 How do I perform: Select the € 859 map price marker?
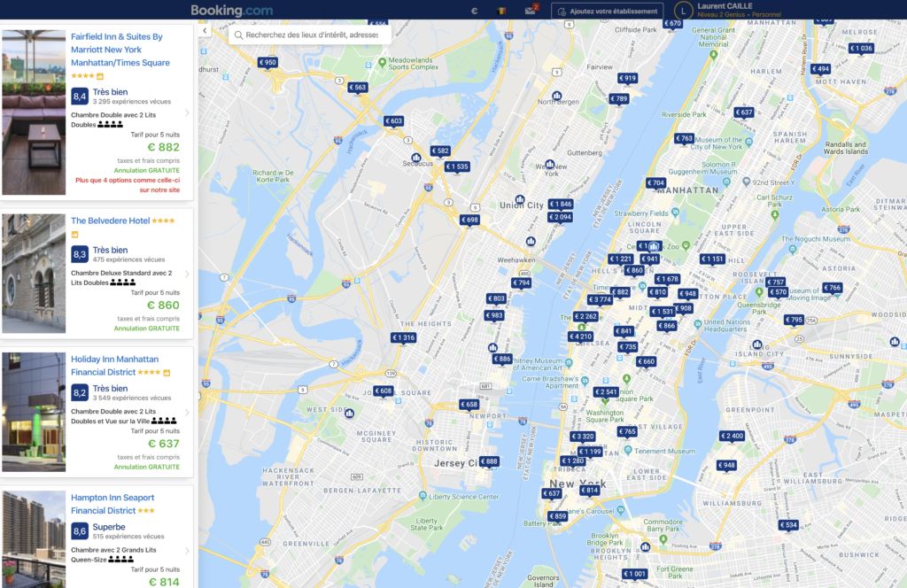(x=558, y=517)
